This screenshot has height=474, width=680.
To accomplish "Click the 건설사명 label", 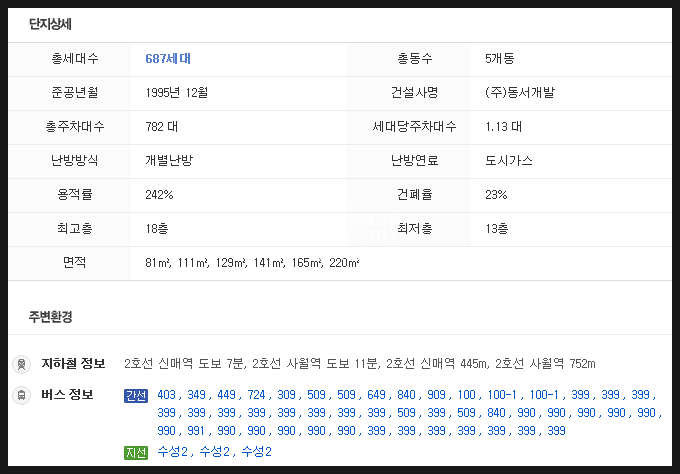I will pyautogui.click(x=415, y=92).
